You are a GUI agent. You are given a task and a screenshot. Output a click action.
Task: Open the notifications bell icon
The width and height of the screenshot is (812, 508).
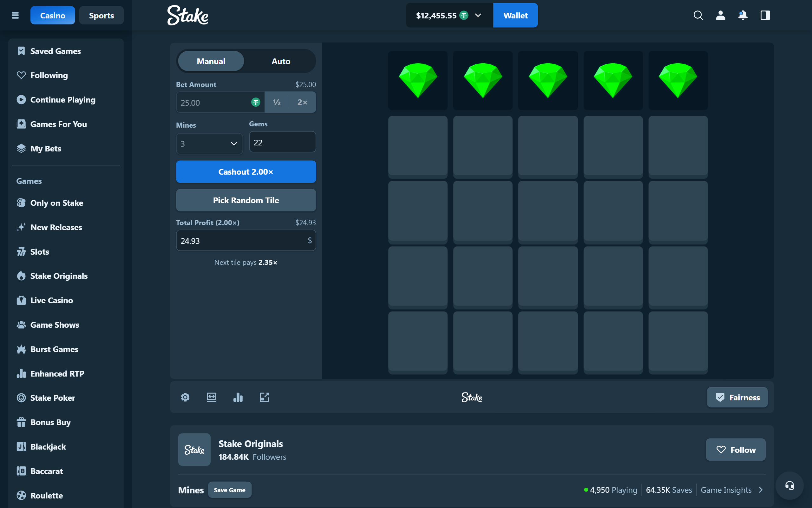click(743, 16)
